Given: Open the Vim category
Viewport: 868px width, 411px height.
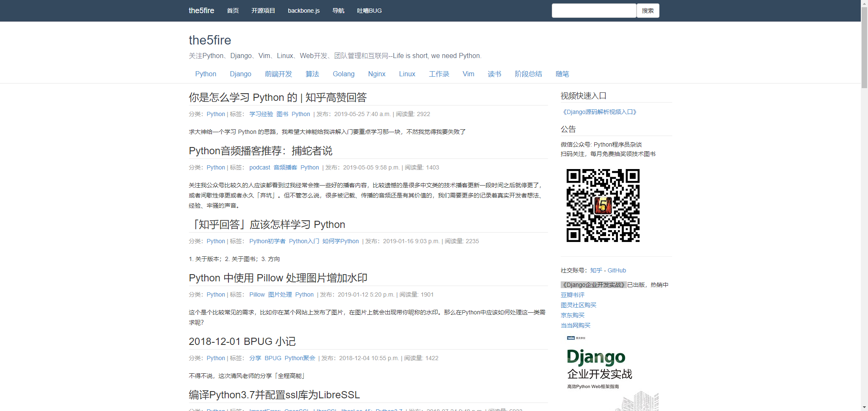Looking at the screenshot, I should (468, 74).
